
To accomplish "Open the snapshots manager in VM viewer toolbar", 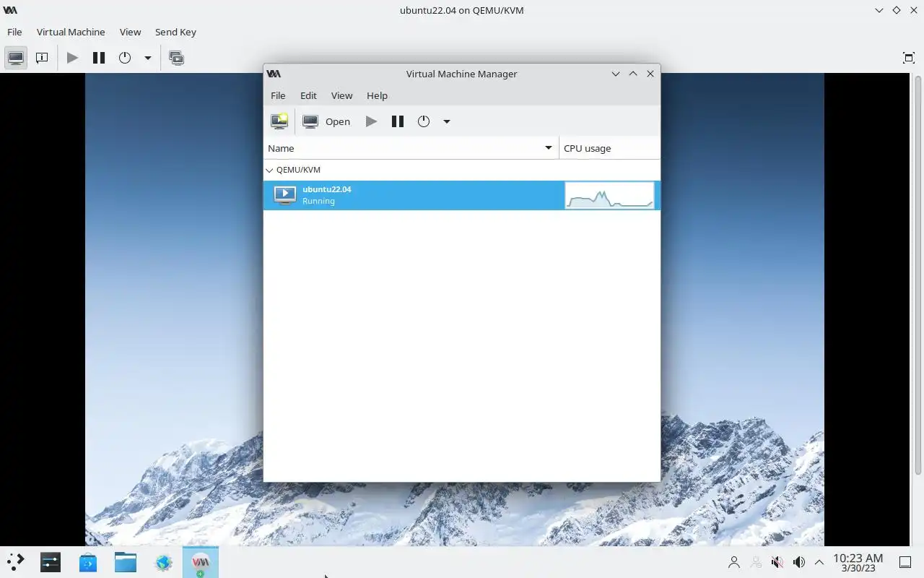I will (x=176, y=58).
